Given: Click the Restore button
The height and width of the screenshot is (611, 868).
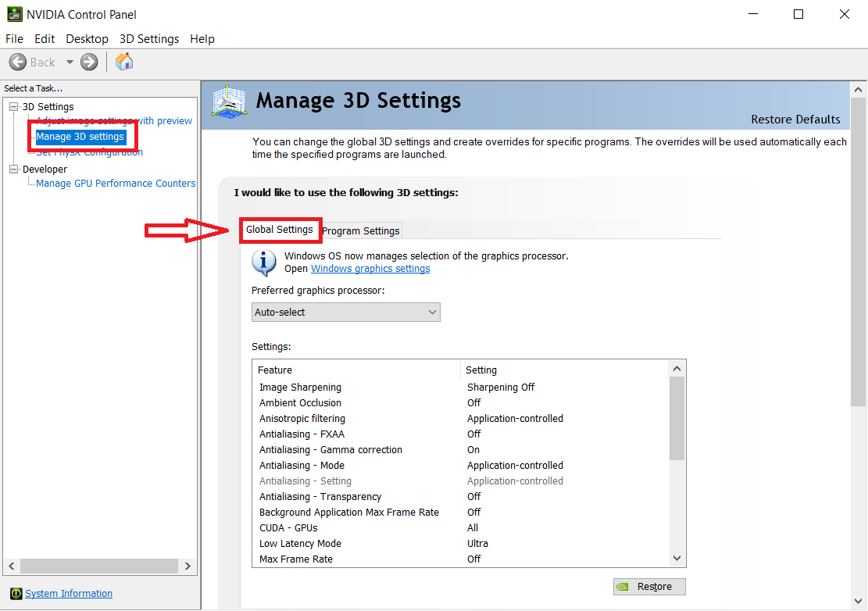Looking at the screenshot, I should tap(648, 587).
